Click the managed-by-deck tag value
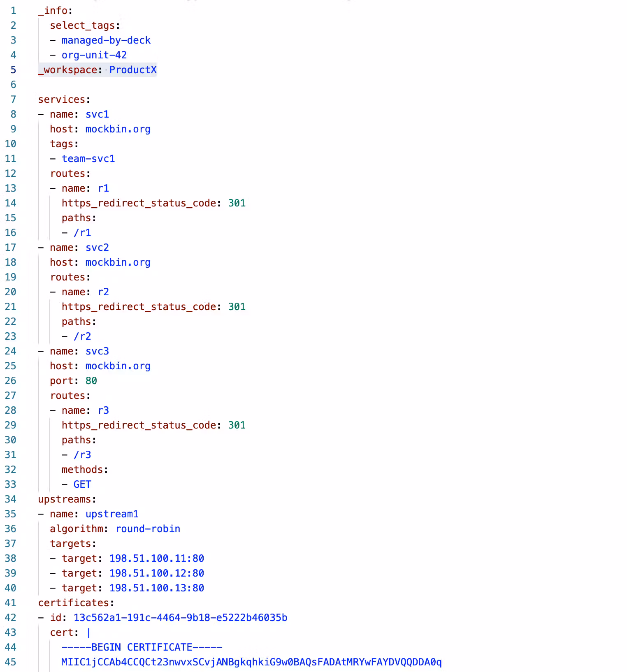The image size is (627, 672). pos(106,40)
